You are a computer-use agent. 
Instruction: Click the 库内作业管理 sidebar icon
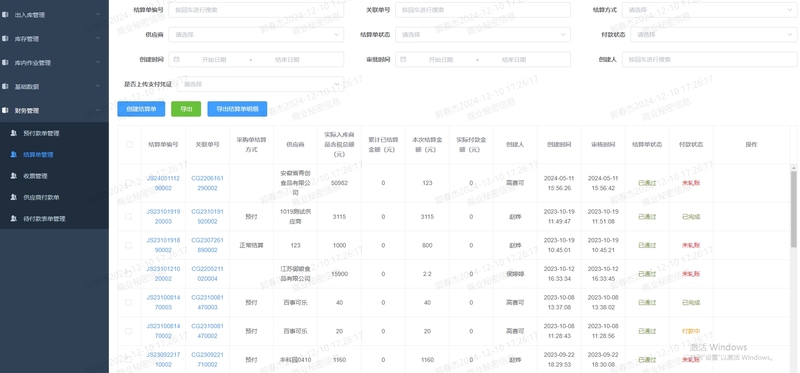5,63
